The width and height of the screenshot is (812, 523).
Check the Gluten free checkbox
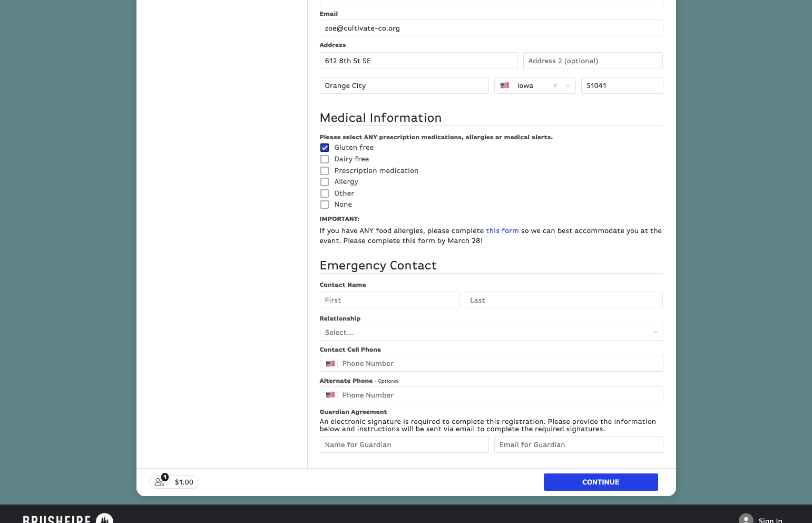(x=325, y=148)
